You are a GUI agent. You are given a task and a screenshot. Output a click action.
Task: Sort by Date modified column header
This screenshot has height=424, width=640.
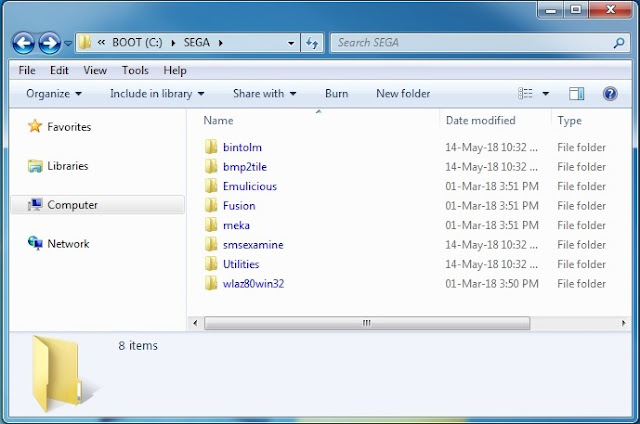480,120
